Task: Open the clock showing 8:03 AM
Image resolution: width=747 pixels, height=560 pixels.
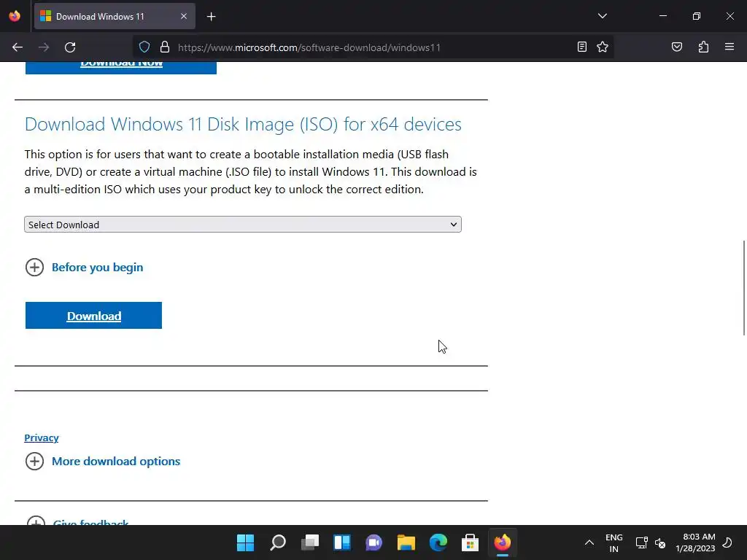Action: [695, 542]
